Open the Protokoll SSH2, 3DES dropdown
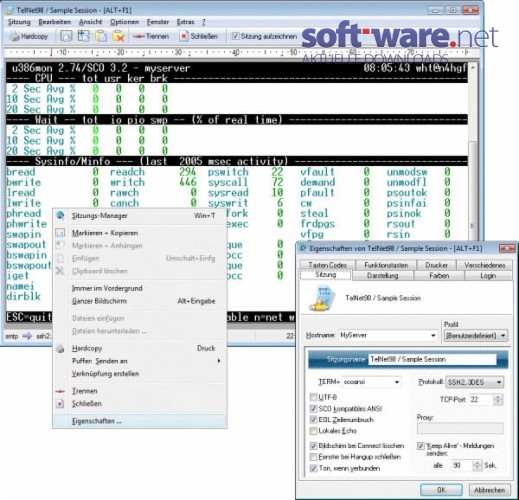Image resolution: width=519 pixels, height=500 pixels. 475,382
